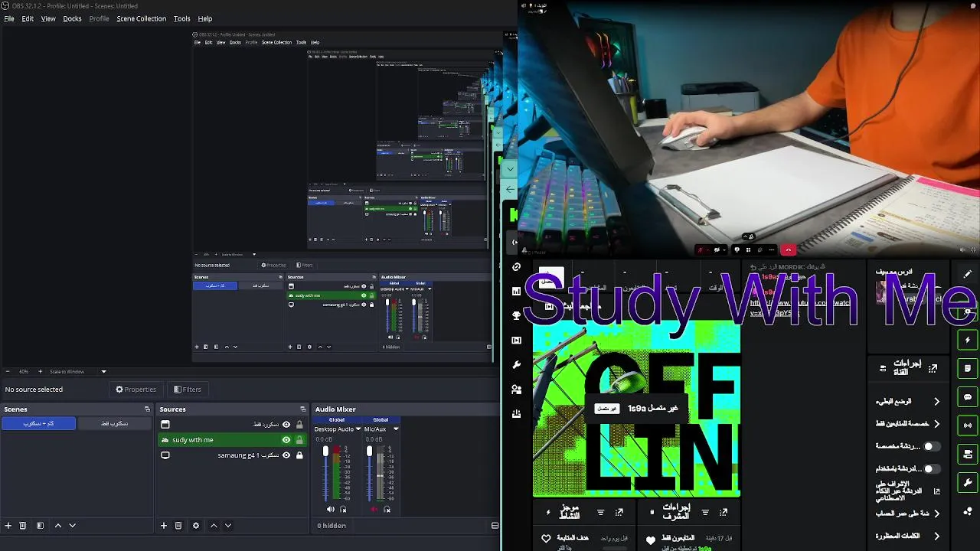
Task: Remove selected scene with Scenes trash icon
Action: click(23, 526)
